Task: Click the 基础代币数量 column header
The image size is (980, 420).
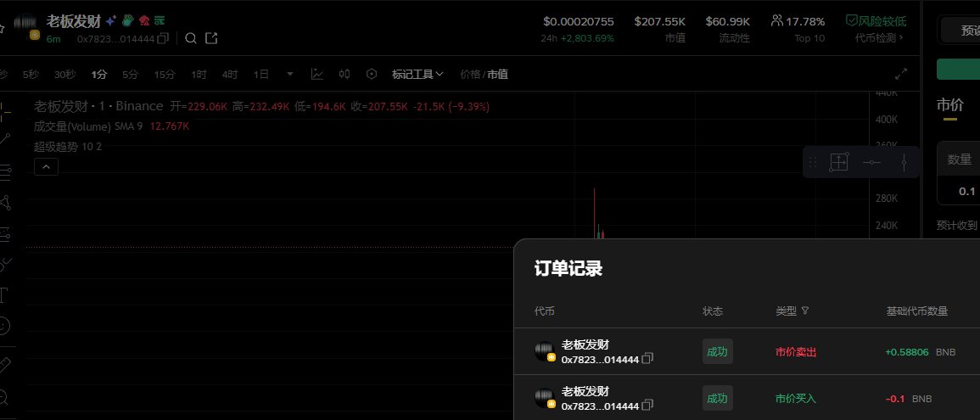Action: coord(917,311)
